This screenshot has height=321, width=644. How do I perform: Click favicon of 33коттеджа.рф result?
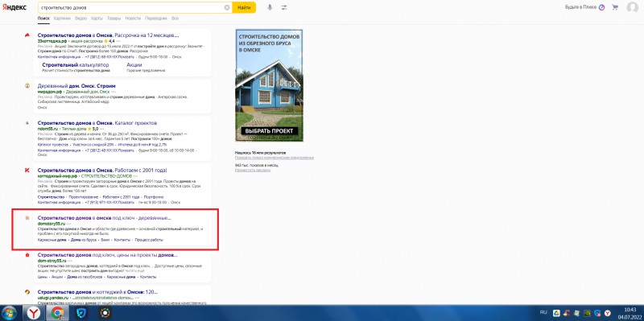[x=27, y=35]
